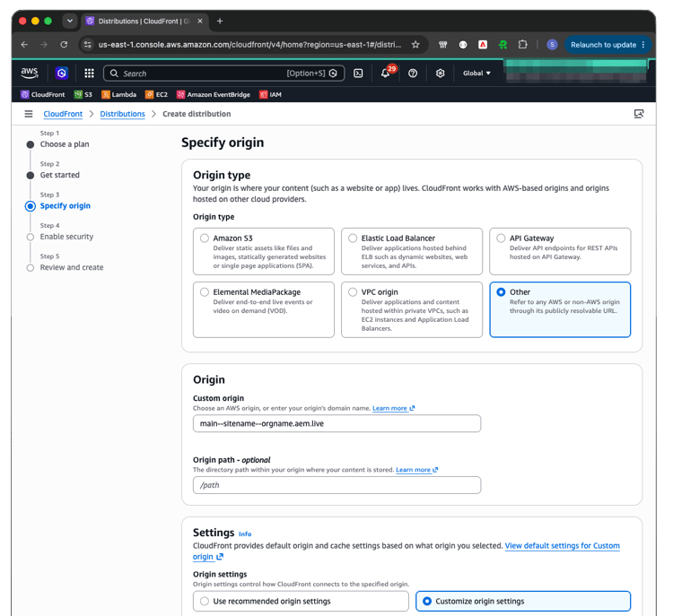Select the Elemental MediaPackage origin type

click(264, 309)
